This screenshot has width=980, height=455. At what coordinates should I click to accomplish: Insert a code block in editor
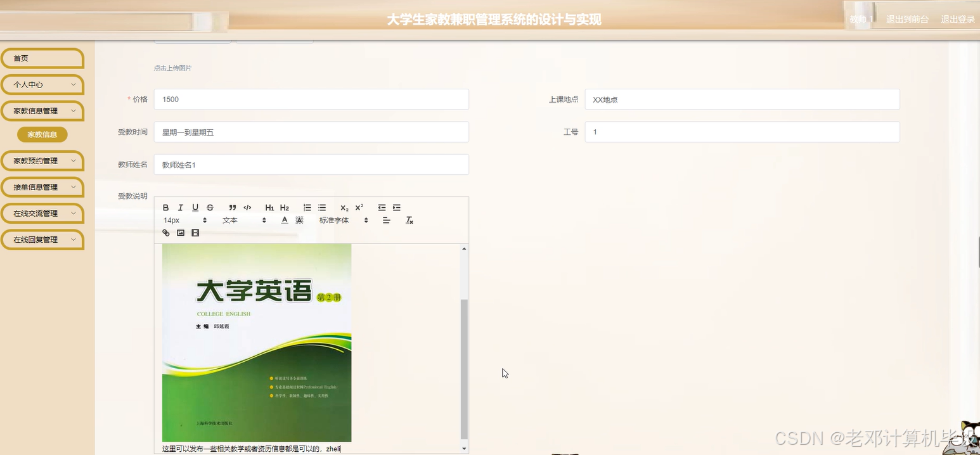[247, 208]
